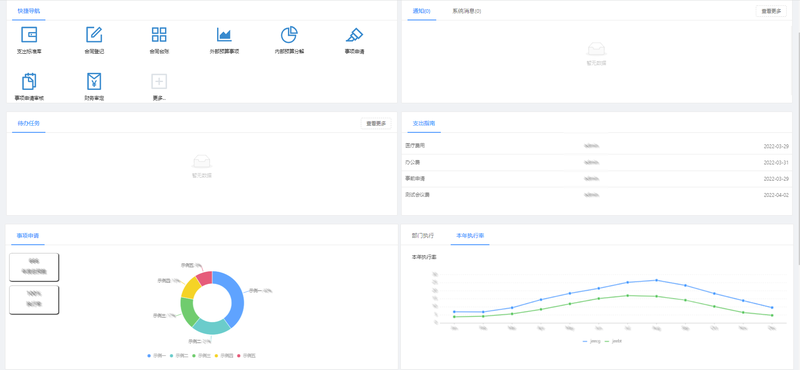Select the 待办任务 tab

click(29, 123)
